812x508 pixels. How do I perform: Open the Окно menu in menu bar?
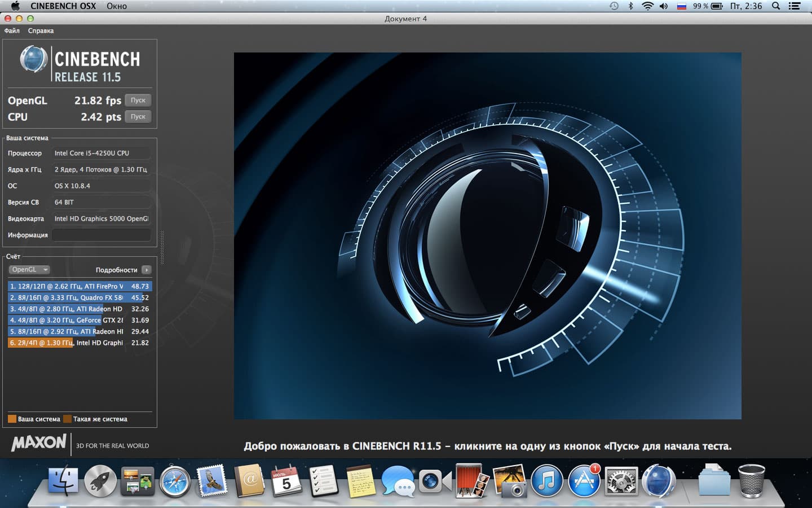[x=117, y=6]
